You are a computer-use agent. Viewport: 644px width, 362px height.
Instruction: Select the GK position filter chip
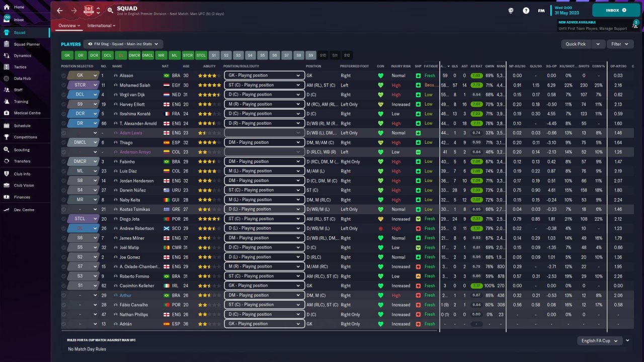coord(67,55)
